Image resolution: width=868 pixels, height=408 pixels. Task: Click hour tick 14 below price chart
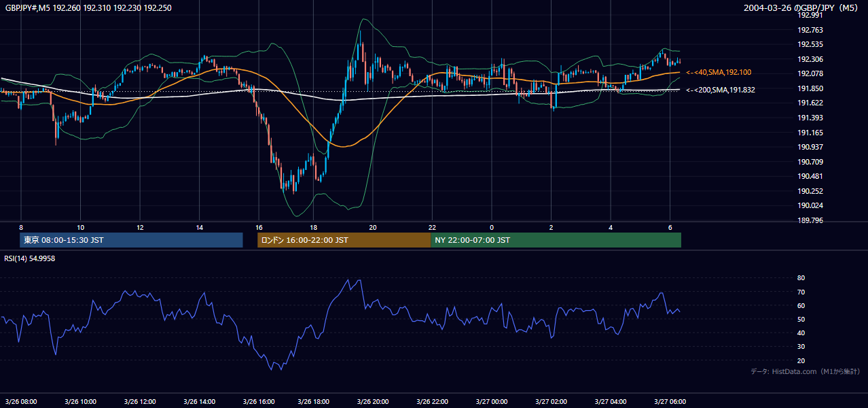[199, 227]
